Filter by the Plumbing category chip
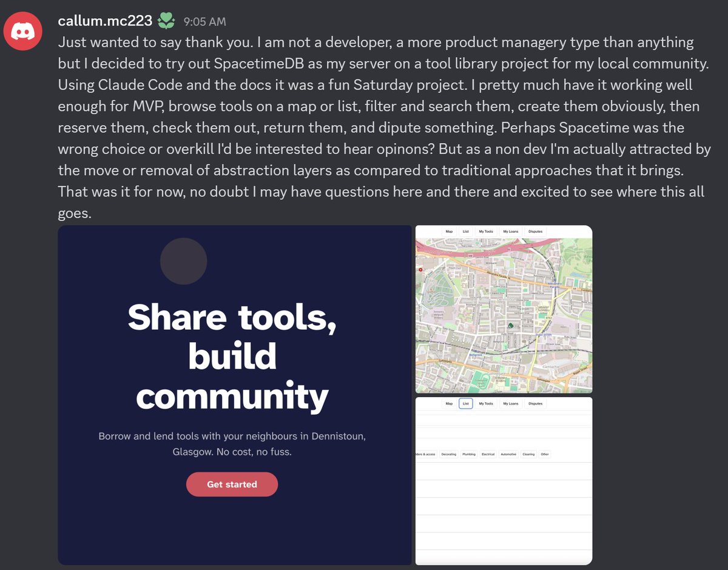728x570 pixels. [x=469, y=454]
